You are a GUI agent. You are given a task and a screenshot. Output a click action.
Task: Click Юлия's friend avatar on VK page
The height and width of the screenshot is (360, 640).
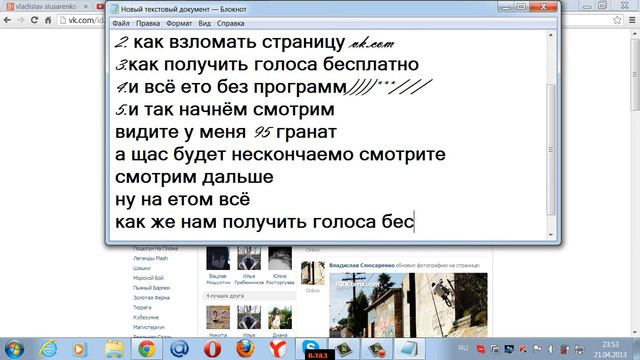click(280, 258)
